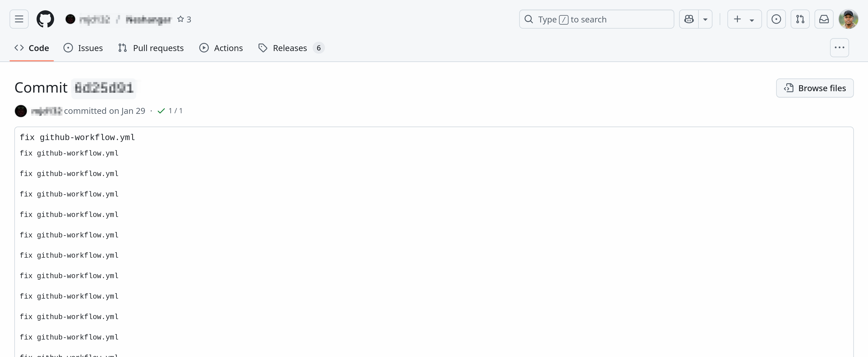The height and width of the screenshot is (357, 868).
Task: Go to the Releases tab
Action: [x=290, y=48]
